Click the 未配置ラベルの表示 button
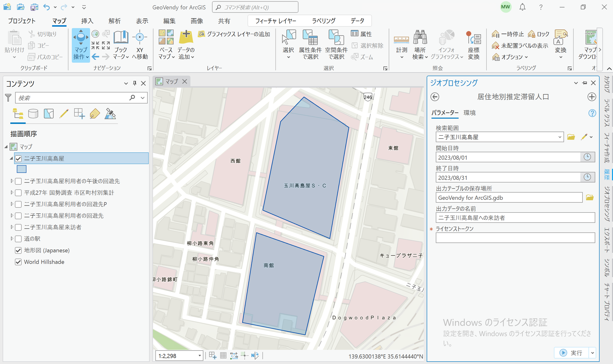This screenshot has width=613, height=364. 520,46
